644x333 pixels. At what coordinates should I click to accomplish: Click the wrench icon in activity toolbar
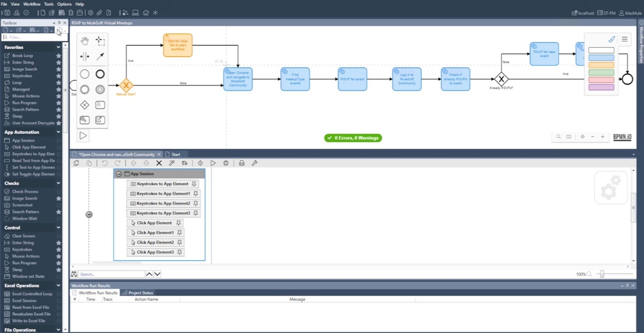[254, 163]
